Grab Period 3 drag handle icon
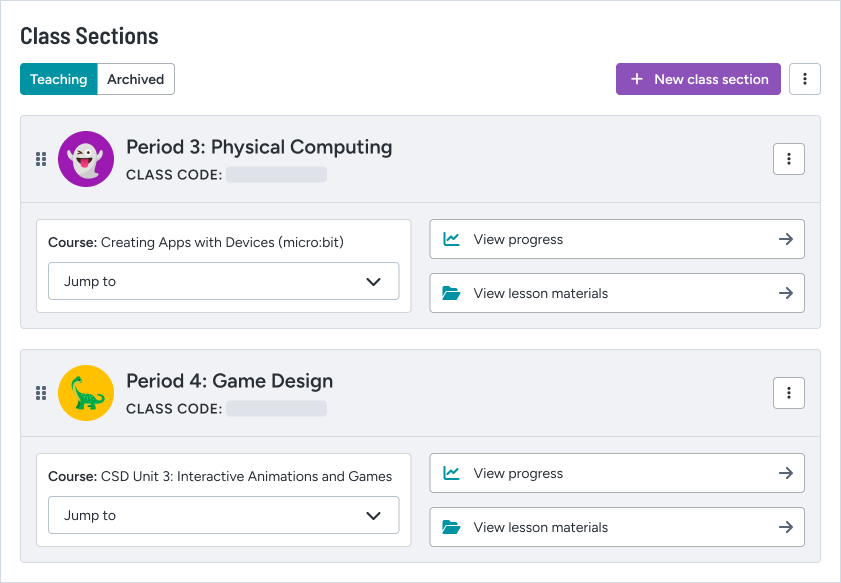The image size is (841, 583). [x=41, y=159]
